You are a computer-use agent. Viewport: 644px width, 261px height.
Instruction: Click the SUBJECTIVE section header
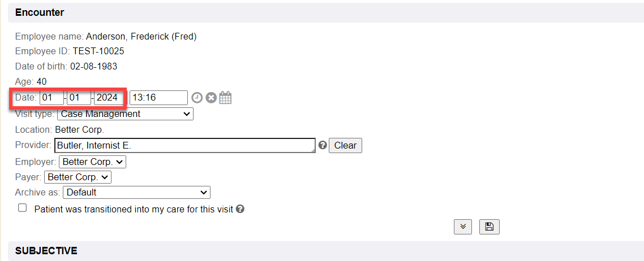coord(46,250)
